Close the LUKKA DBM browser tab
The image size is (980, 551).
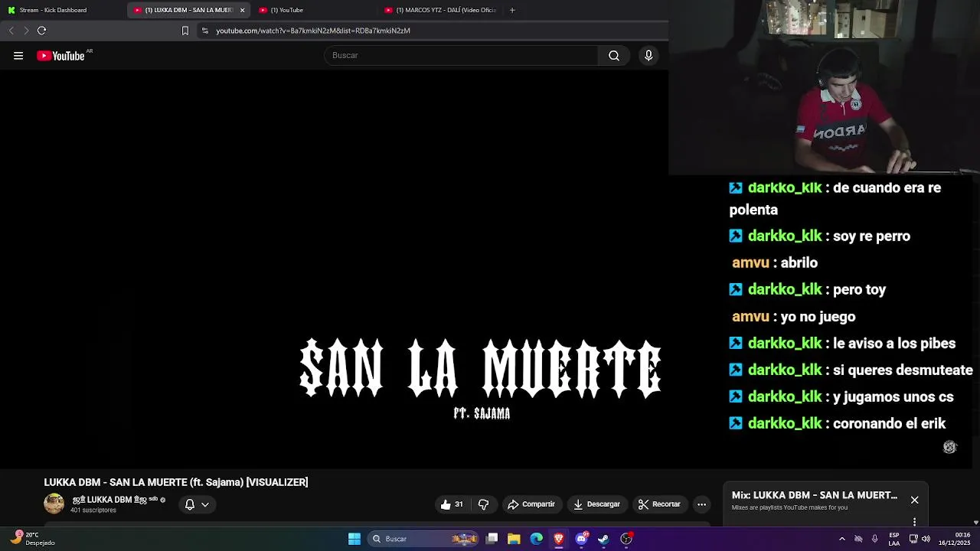click(x=243, y=10)
